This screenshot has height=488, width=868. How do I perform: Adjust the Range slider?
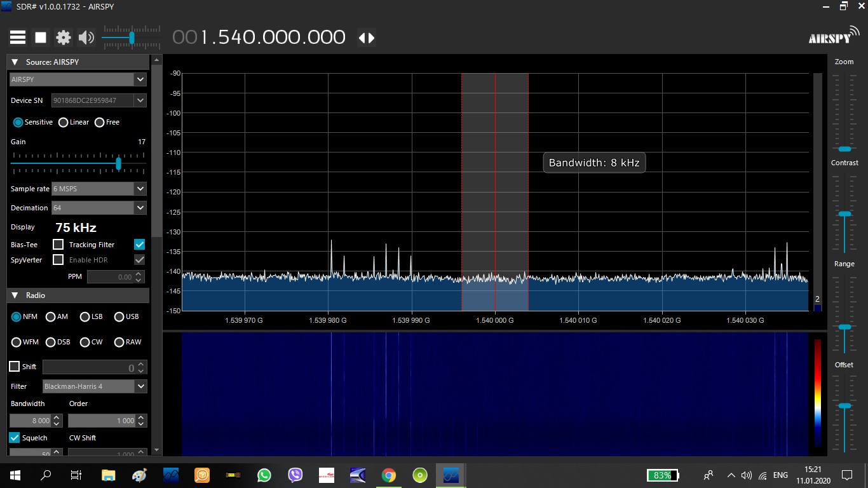844,327
